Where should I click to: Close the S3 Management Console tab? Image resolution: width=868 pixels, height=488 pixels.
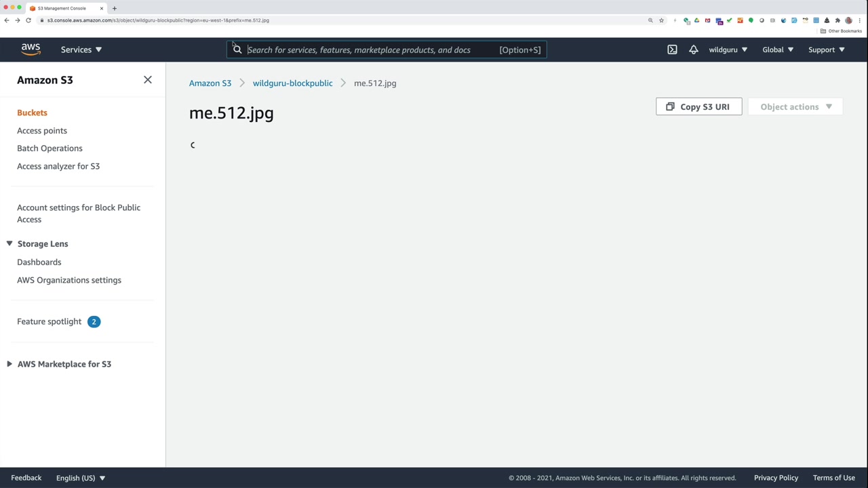click(102, 8)
